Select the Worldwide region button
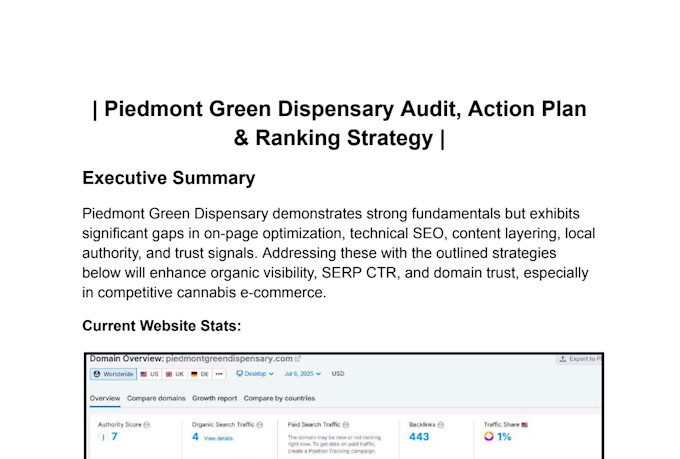Viewport: 680px width, 459px height. tap(114, 374)
